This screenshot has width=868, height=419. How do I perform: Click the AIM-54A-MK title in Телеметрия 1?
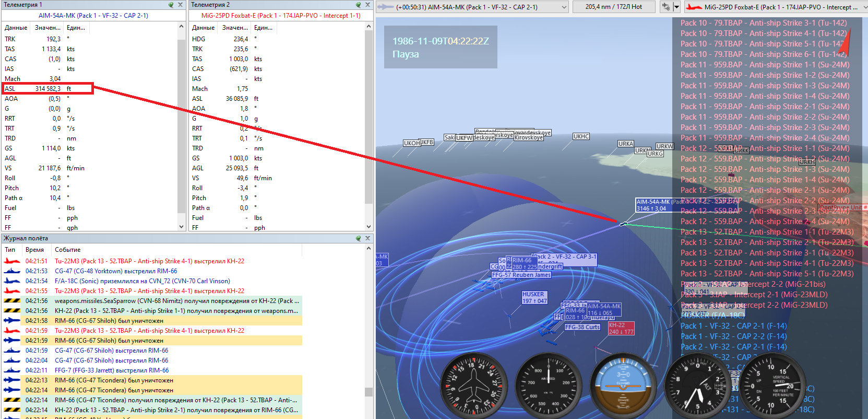93,16
